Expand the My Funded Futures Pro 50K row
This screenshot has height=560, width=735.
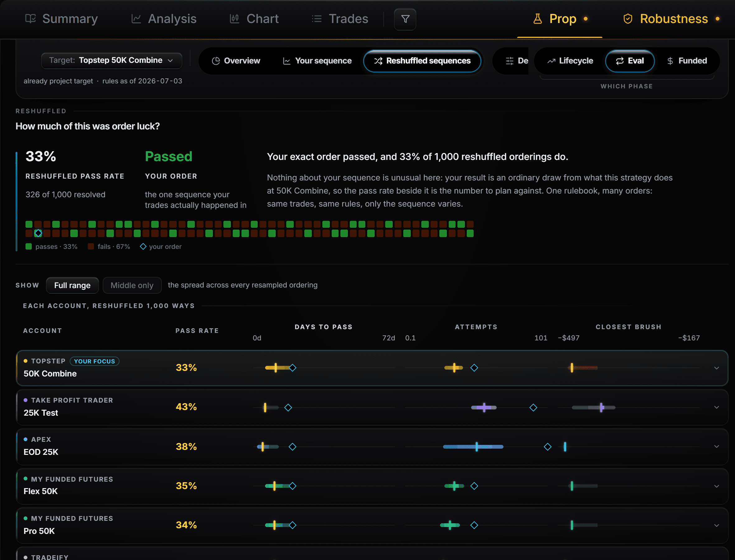pyautogui.click(x=716, y=525)
